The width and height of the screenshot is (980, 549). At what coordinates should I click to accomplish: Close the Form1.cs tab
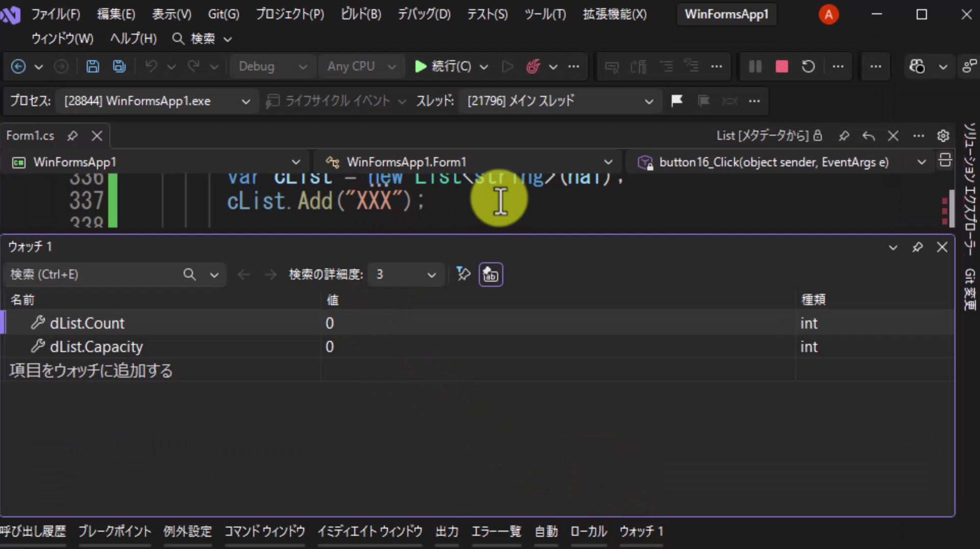pos(97,136)
